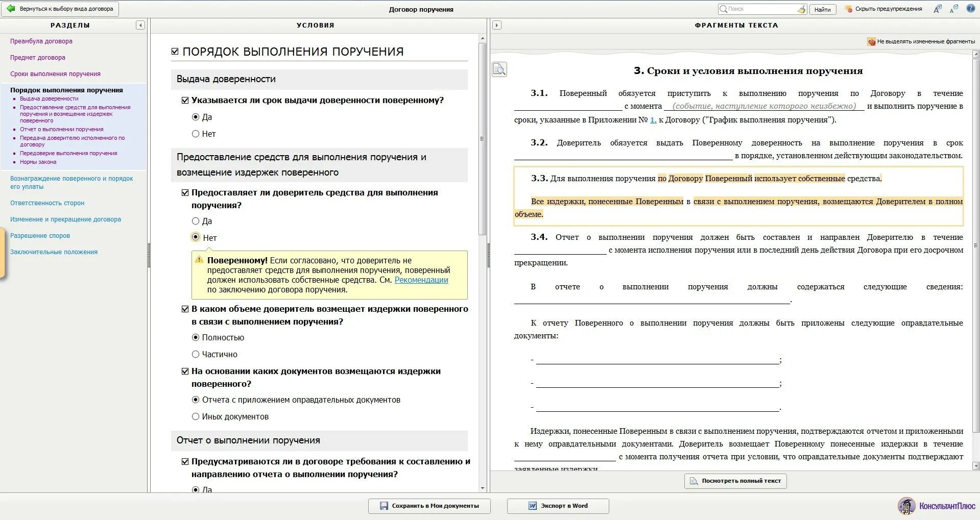This screenshot has width=980, height=520.
Task: Click text fragments scrollbar down arrow
Action: pos(976,466)
